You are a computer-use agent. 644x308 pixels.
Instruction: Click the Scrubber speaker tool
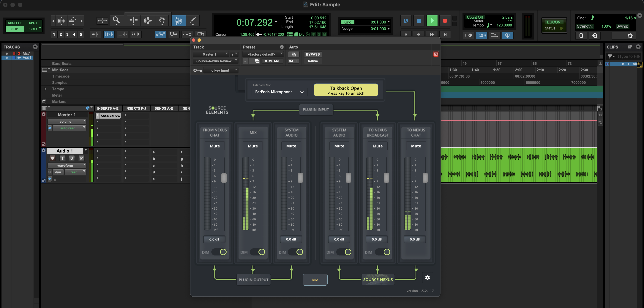click(179, 20)
